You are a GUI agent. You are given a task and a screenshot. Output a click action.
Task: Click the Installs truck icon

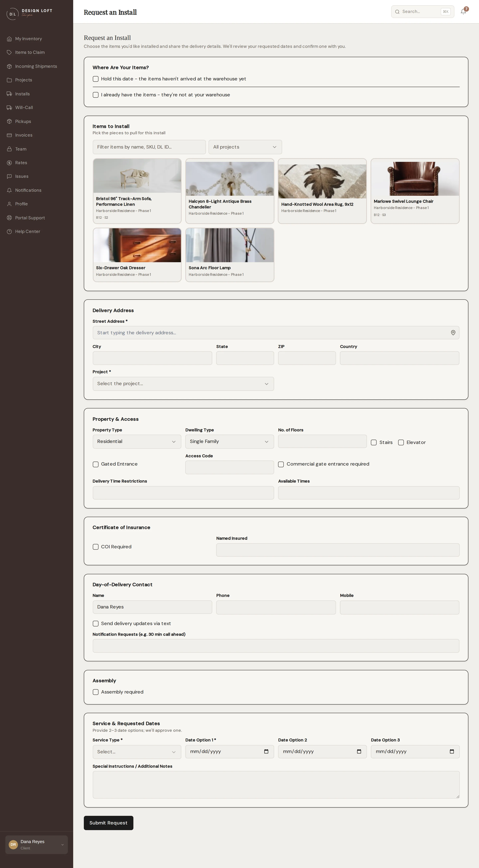point(9,94)
